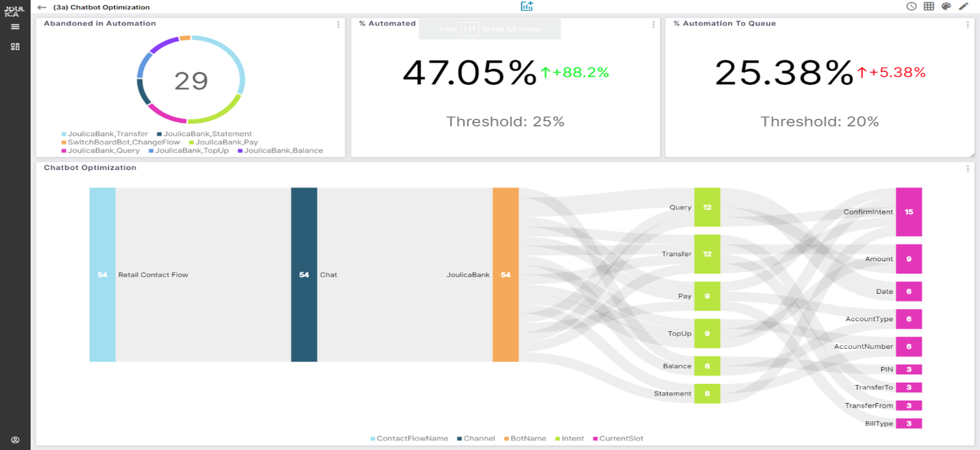This screenshot has width=980, height=450.
Task: Click the Pay intent node in the Sankey
Action: point(707,296)
